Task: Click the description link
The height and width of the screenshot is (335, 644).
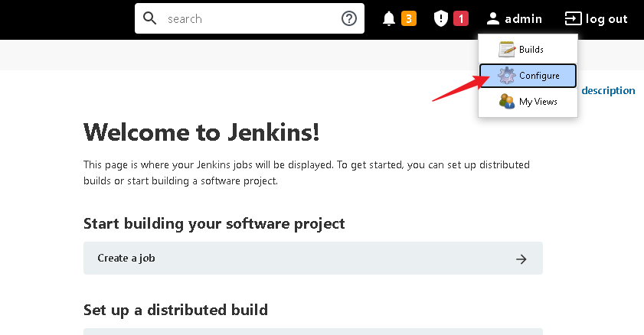Action: click(x=608, y=90)
